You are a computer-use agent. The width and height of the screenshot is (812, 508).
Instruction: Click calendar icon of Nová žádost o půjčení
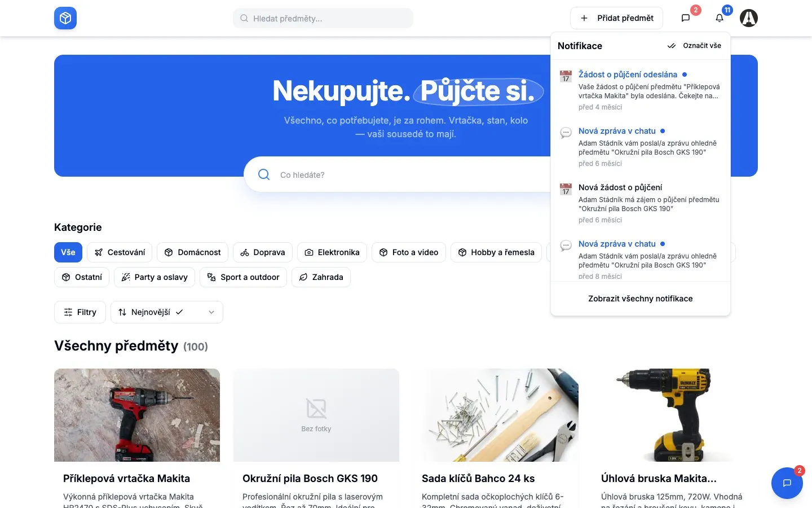coord(566,189)
